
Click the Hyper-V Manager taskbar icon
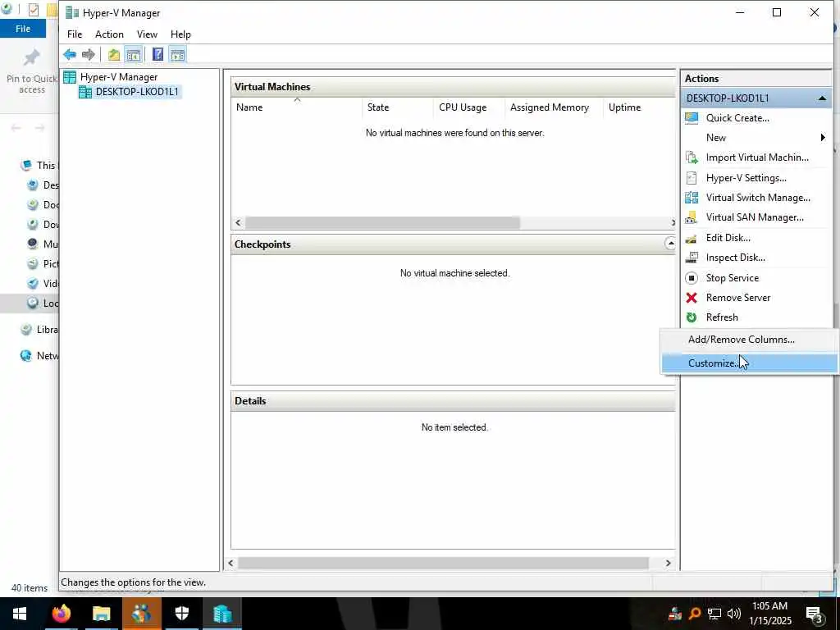(x=222, y=614)
